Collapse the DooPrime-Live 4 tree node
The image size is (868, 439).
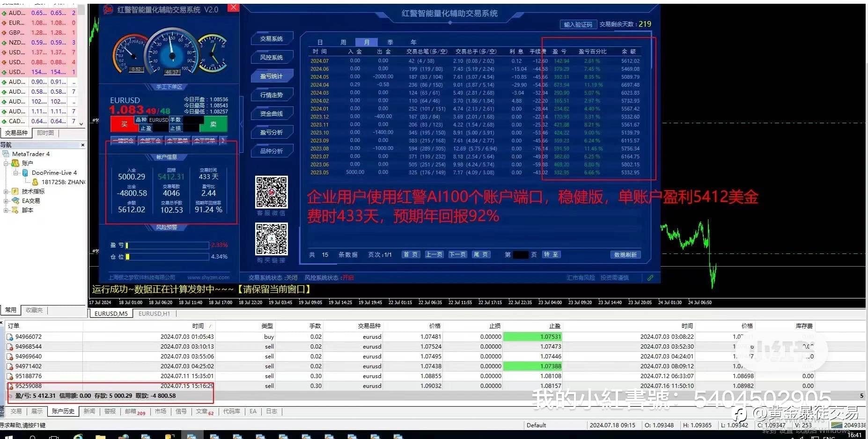tap(16, 173)
